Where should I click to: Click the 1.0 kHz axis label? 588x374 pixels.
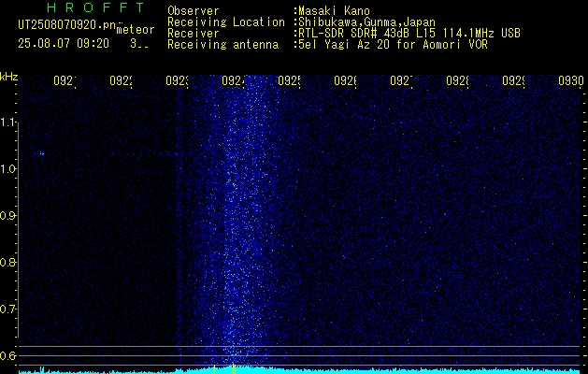7,169
